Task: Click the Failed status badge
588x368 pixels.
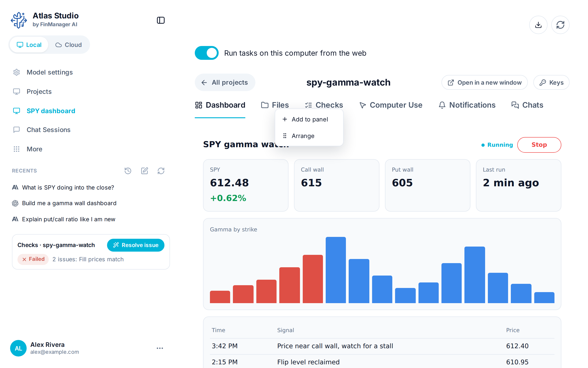Action: pyautogui.click(x=33, y=259)
